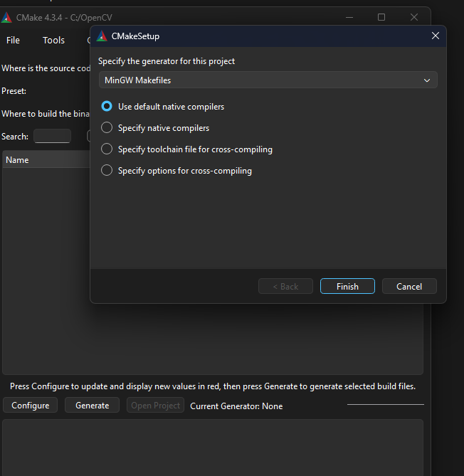Click the Generate button in the CMake window

(92, 406)
